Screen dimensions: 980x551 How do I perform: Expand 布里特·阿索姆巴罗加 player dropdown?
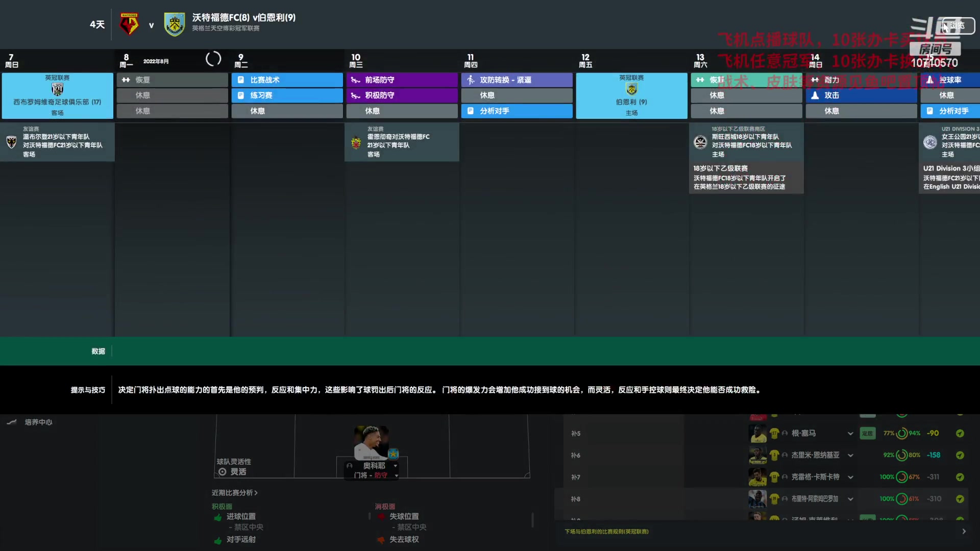pos(850,499)
